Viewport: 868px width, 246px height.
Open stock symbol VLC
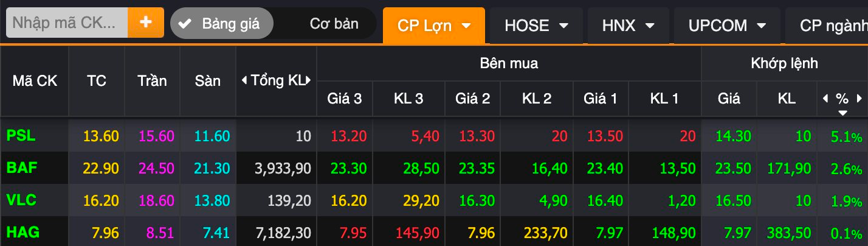(x=21, y=200)
